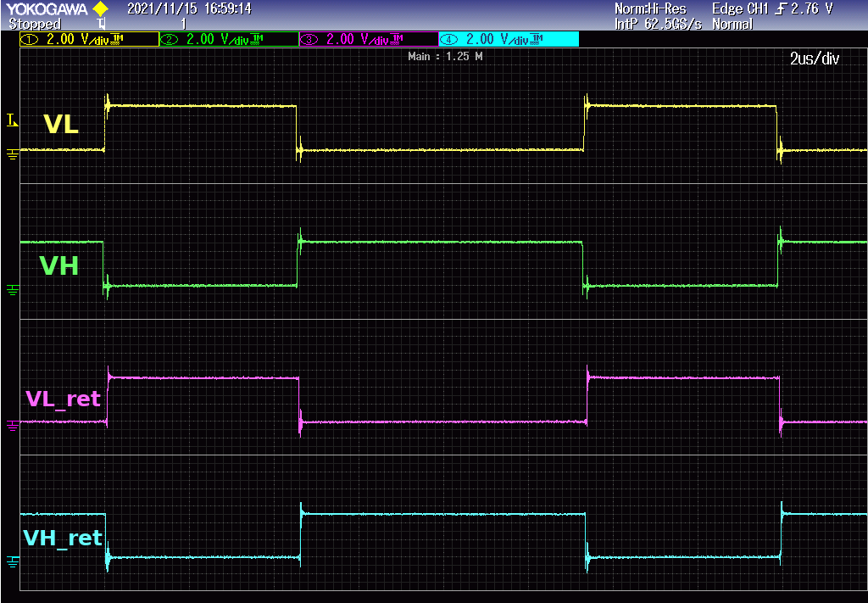Image resolution: width=868 pixels, height=603 pixels.
Task: Click the yellow channel 1 ground marker
Action: tap(12, 154)
